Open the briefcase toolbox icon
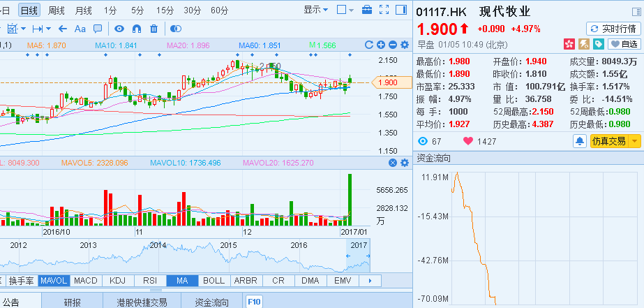 367,10
